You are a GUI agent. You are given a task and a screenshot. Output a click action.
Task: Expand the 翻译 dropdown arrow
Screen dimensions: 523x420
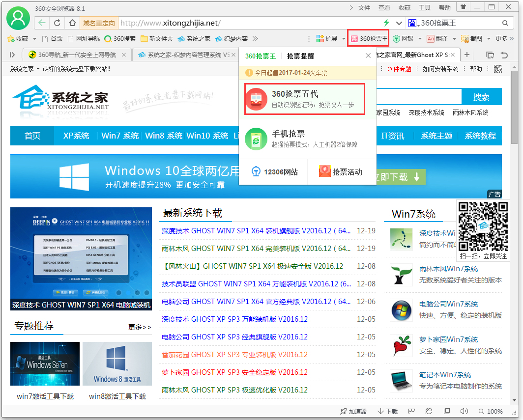tap(454, 39)
